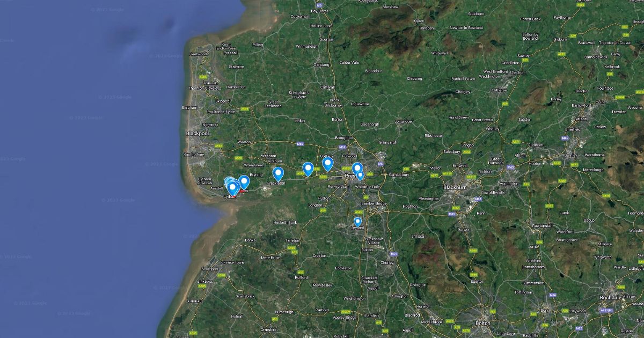Select the Garstang place label

click(321, 64)
